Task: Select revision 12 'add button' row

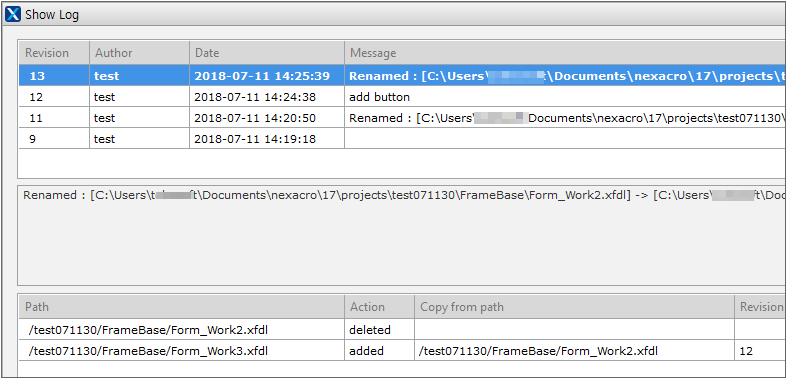Action: click(x=402, y=97)
